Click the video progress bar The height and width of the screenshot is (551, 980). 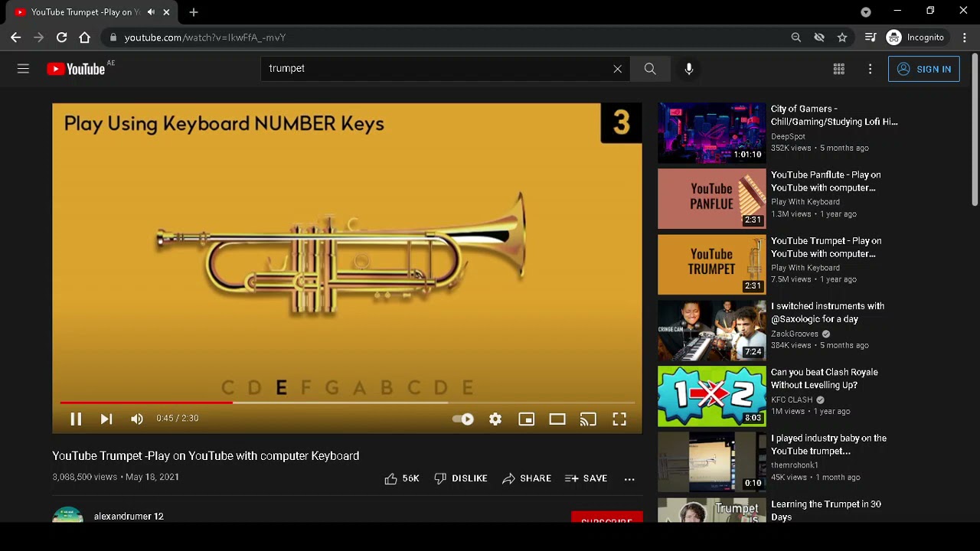(347, 402)
